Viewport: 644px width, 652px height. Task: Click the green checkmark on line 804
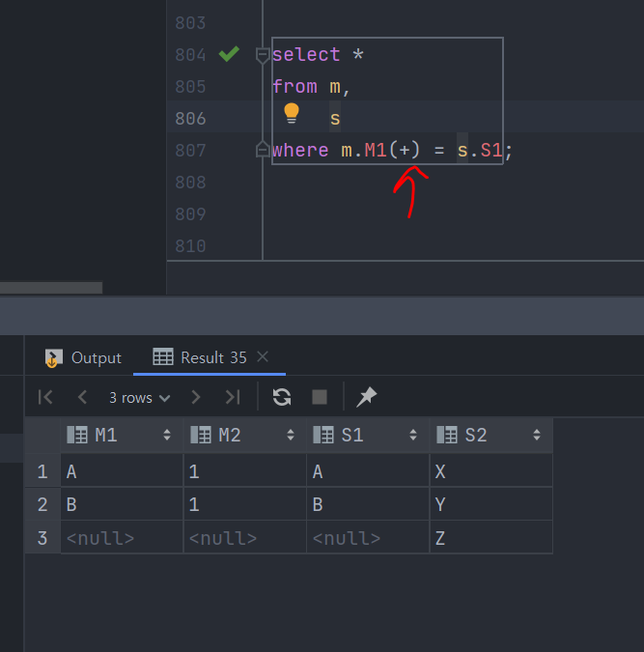pos(229,54)
